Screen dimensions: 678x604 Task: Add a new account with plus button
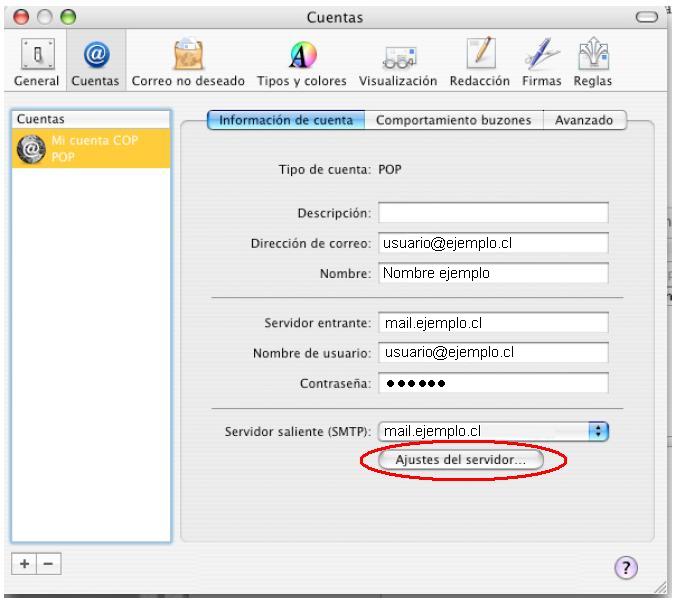24,564
